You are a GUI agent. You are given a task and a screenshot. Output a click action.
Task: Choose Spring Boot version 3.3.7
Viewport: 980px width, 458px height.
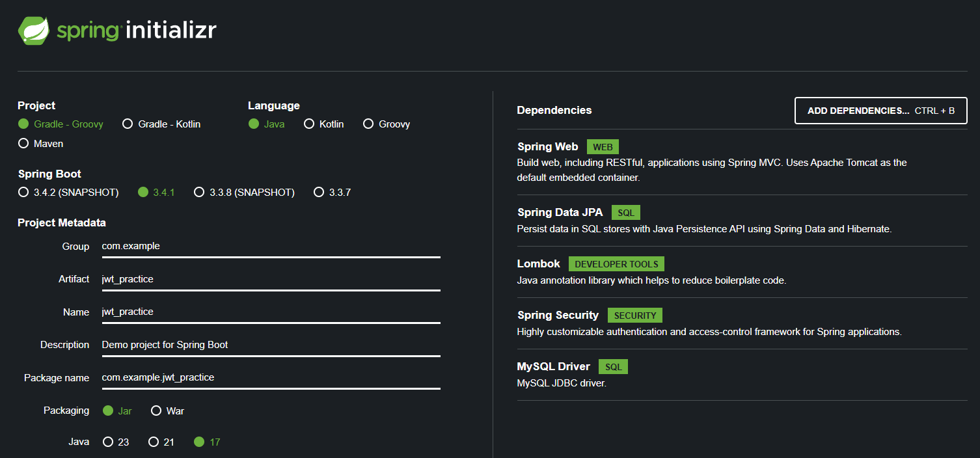(333, 192)
